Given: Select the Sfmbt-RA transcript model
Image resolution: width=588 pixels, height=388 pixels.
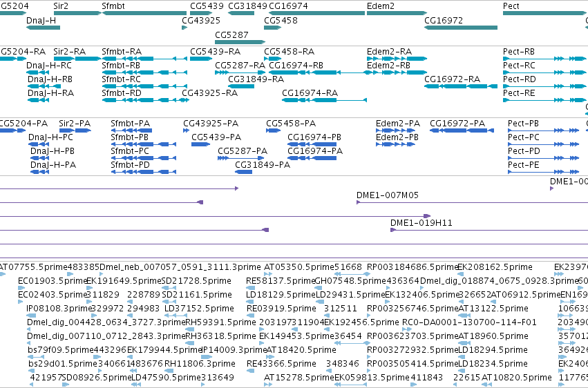Looking at the screenshot, I should point(144,59).
